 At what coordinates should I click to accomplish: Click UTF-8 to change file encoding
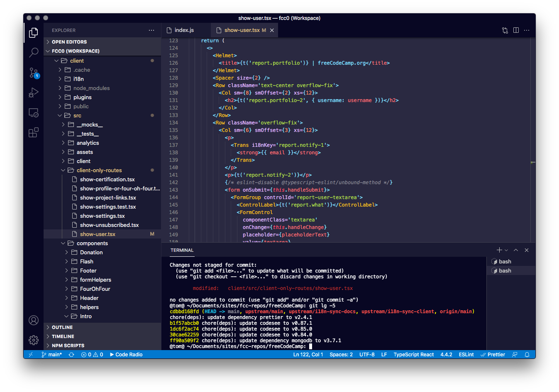[367, 354]
